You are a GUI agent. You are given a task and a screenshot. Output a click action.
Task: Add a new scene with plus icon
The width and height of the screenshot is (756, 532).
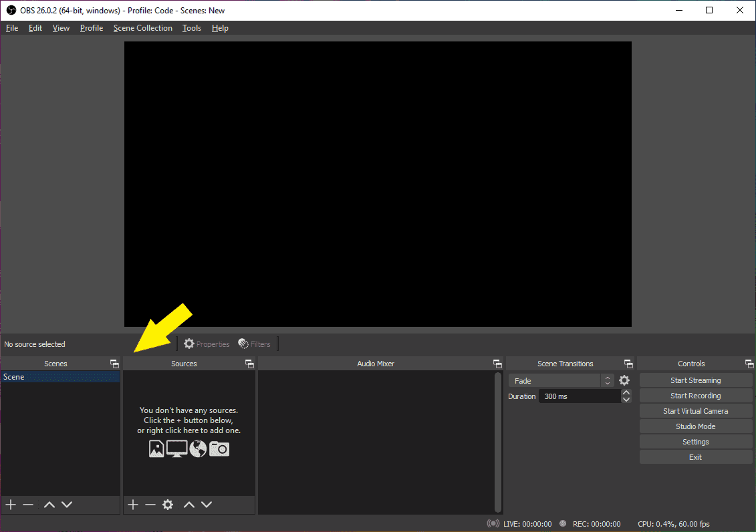[x=10, y=505]
